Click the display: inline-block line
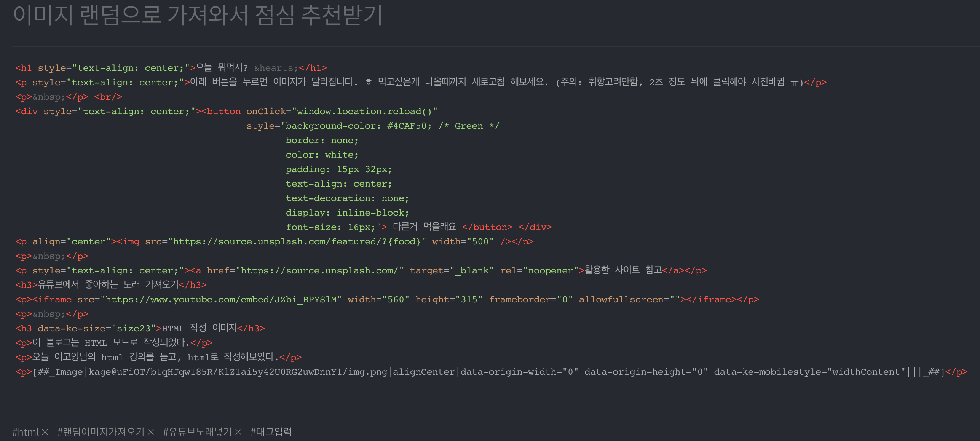 coord(347,213)
